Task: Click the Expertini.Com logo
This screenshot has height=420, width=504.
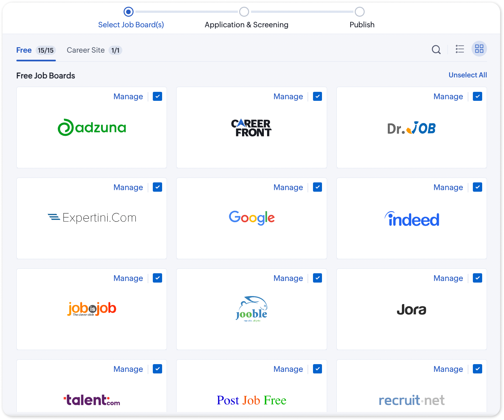Action: (x=92, y=218)
